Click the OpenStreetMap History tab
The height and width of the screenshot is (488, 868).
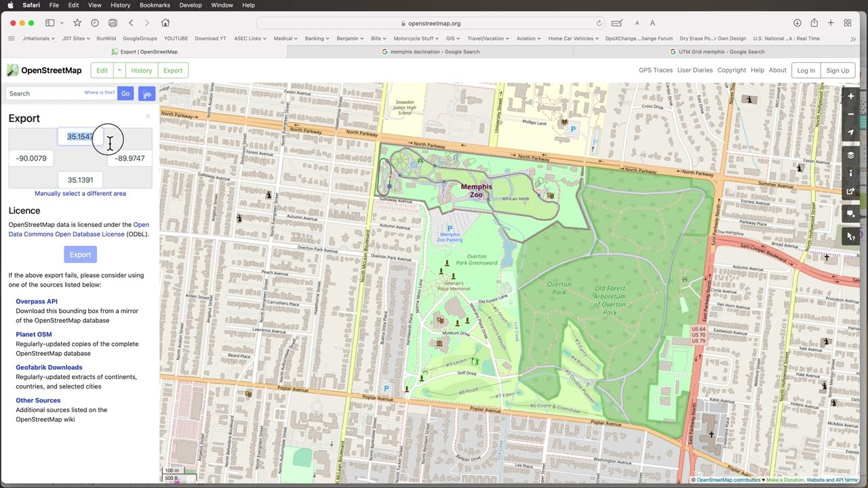point(141,70)
